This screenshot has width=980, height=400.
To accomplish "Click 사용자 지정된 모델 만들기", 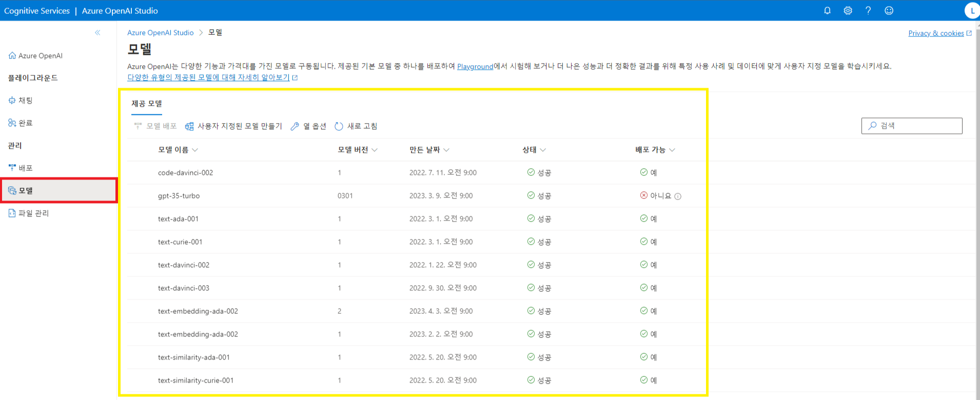I will pyautogui.click(x=233, y=126).
